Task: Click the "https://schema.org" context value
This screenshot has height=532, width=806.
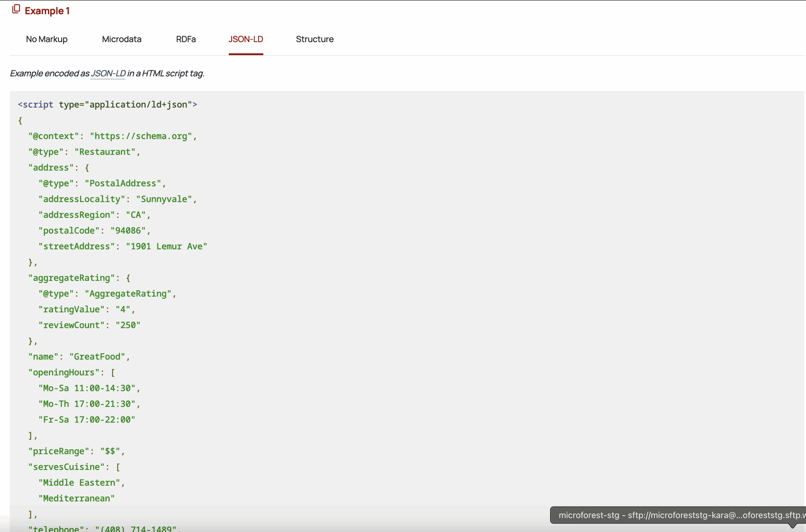Action: 141,136
